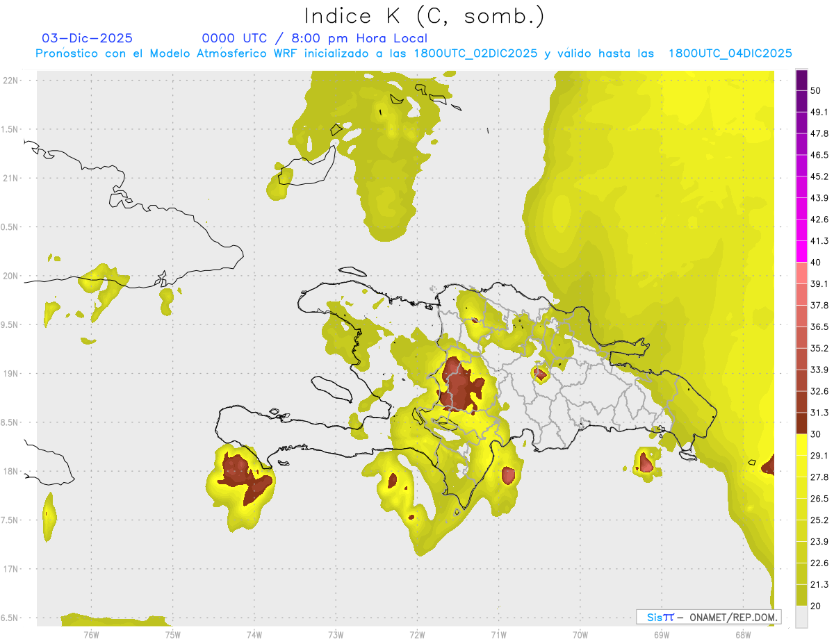Click the "37.8" colorbar value
Image resolution: width=834 pixels, height=644 pixels.
(819, 306)
